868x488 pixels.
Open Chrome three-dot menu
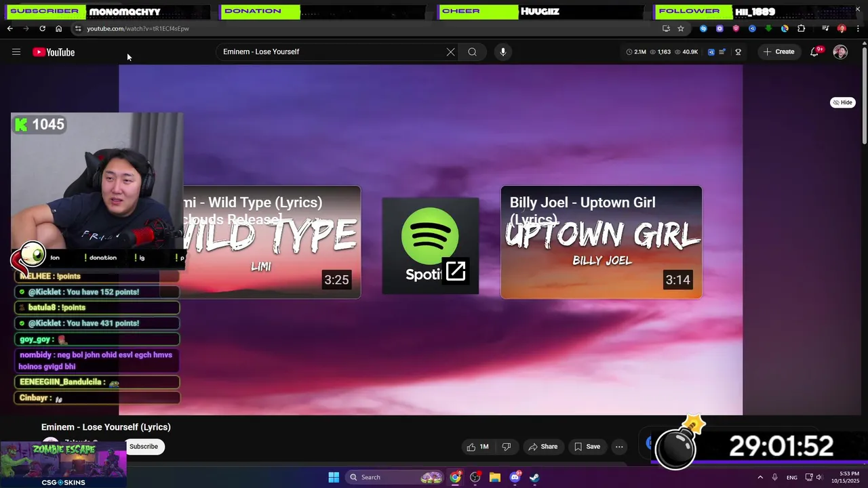click(x=858, y=28)
